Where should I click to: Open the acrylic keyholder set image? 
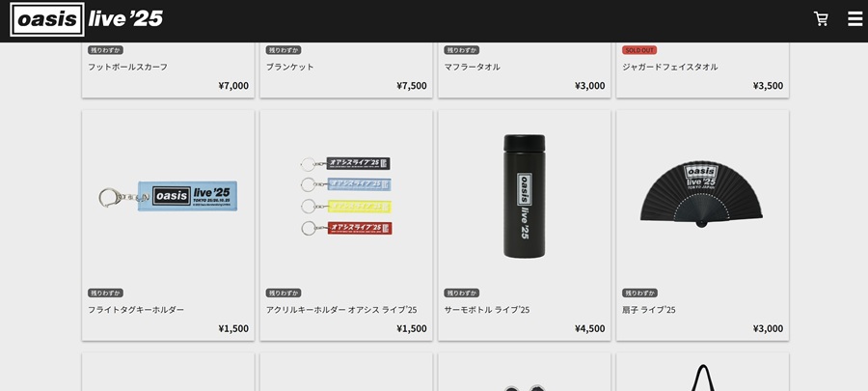346,196
